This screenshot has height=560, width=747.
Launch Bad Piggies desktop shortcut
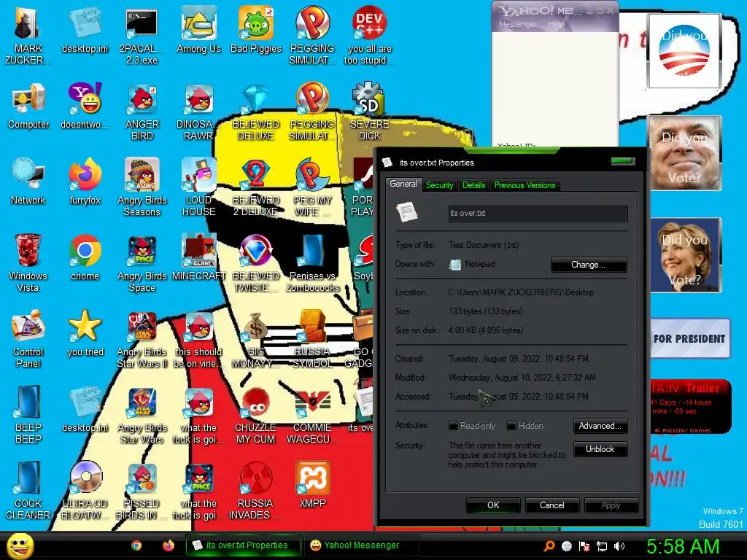pyautogui.click(x=256, y=23)
